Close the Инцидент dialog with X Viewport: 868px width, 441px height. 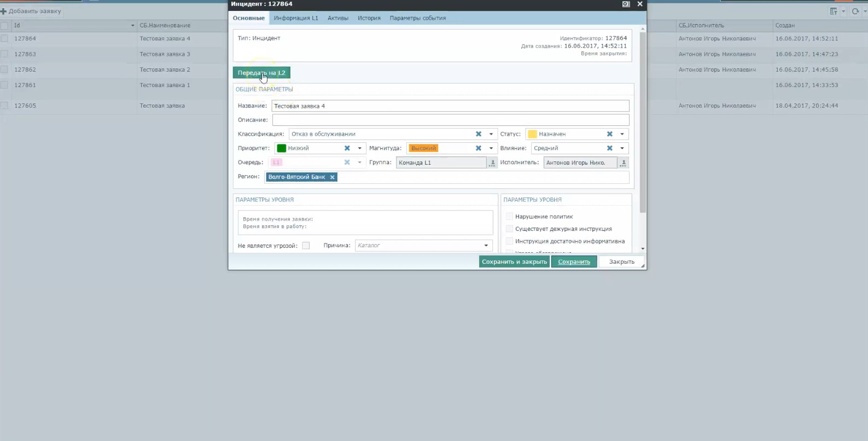pyautogui.click(x=640, y=4)
